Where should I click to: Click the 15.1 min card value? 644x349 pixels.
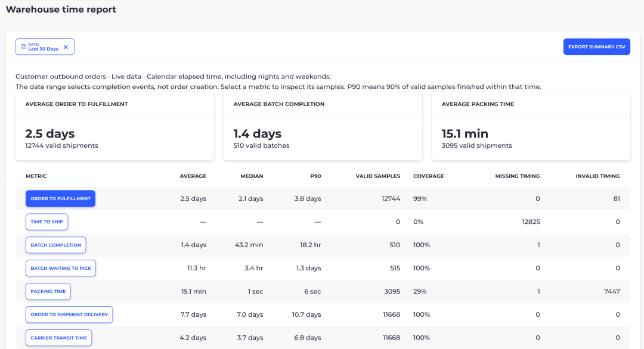point(465,133)
